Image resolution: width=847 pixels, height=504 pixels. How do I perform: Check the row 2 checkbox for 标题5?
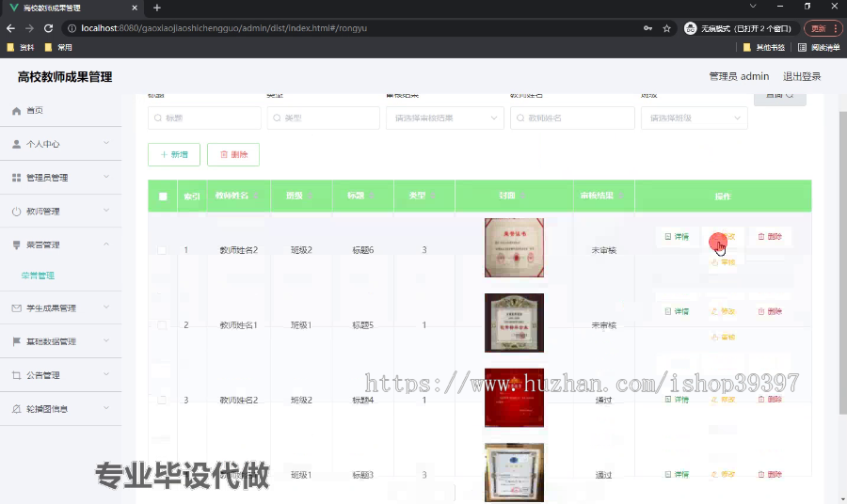point(162,324)
